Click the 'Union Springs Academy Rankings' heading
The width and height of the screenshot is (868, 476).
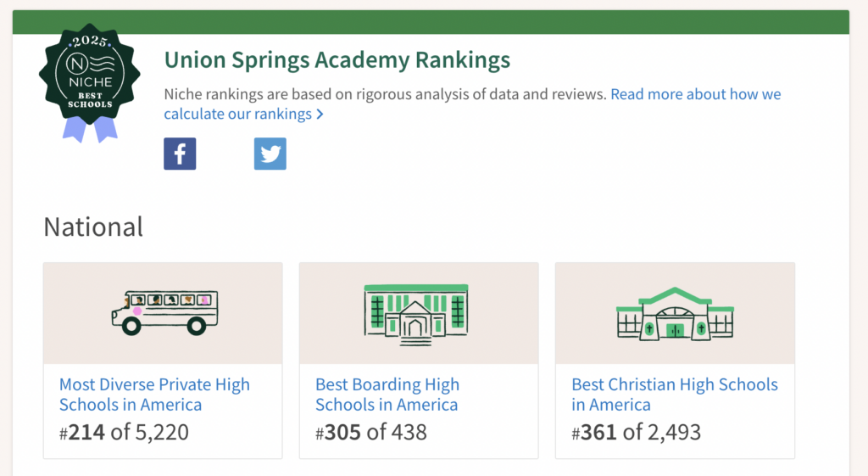point(337,60)
